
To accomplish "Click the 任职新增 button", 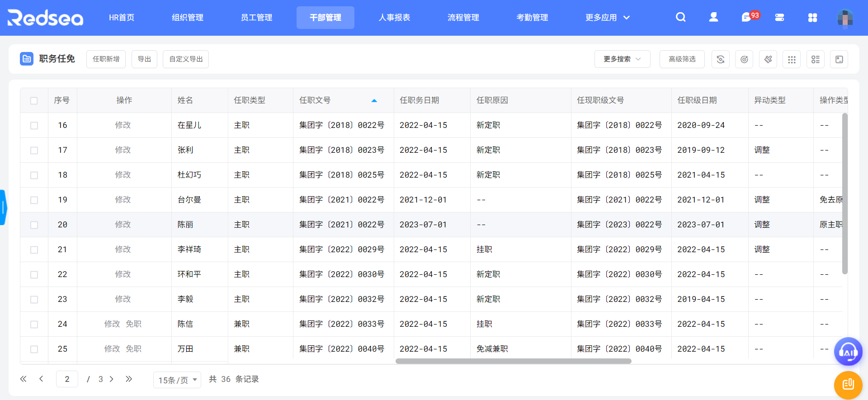I will click(106, 59).
